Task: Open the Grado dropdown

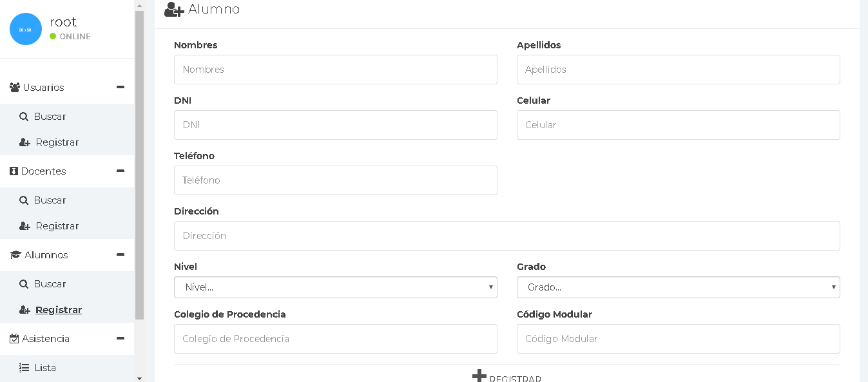Action: pos(678,287)
